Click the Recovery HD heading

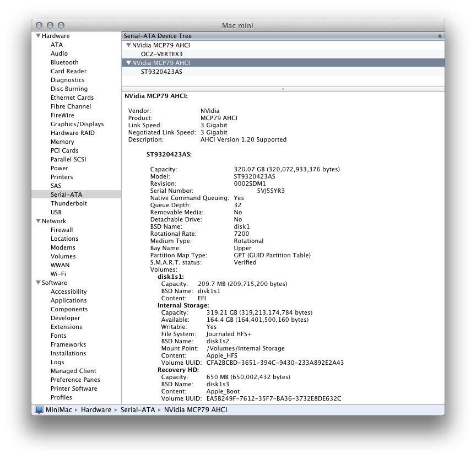click(178, 370)
